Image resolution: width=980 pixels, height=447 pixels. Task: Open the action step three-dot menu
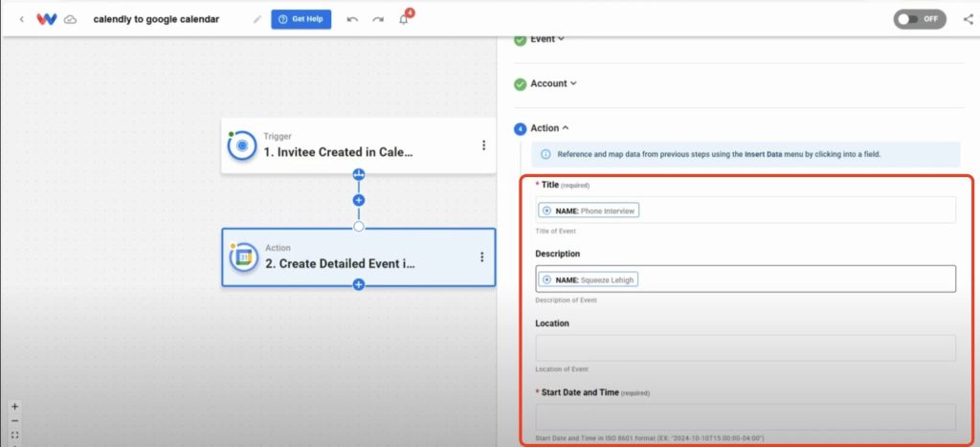pos(482,257)
